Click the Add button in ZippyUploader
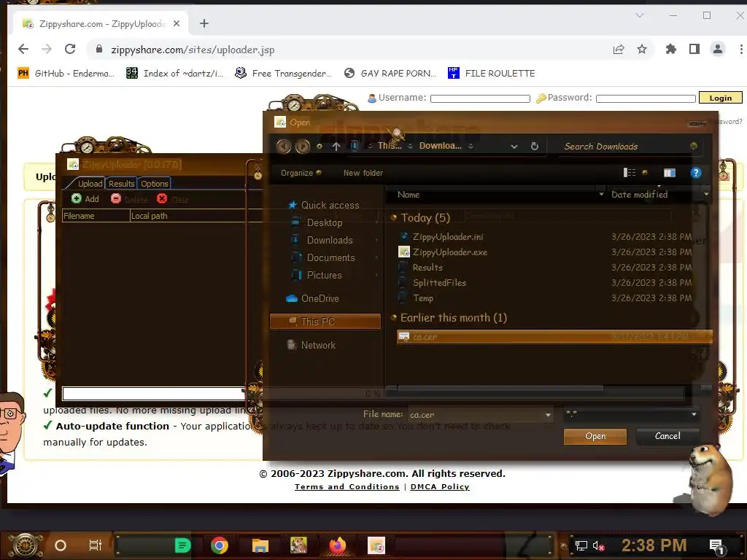This screenshot has width=747, height=560. (85, 198)
